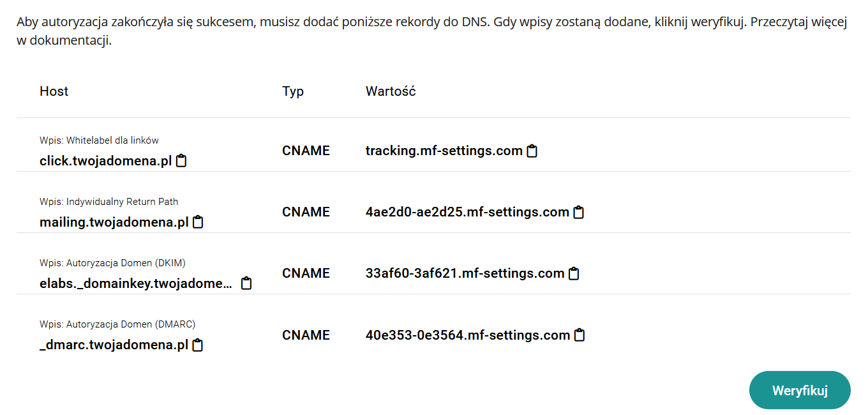Click the CNAME type in DKIM row

[x=306, y=273]
